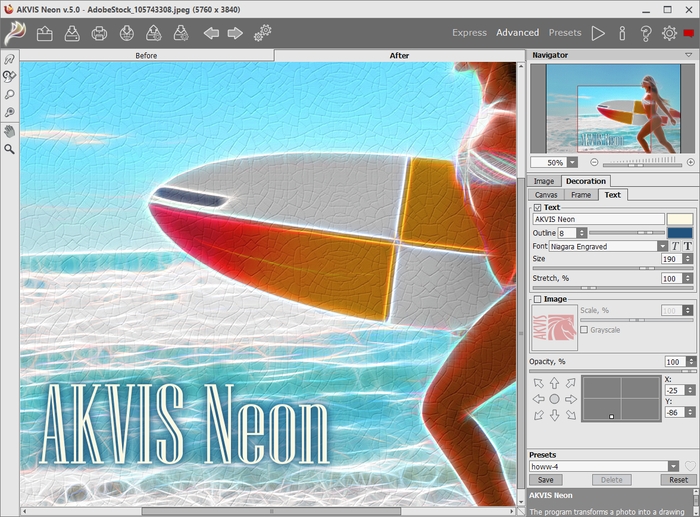Open the Canvas tab

coord(546,195)
